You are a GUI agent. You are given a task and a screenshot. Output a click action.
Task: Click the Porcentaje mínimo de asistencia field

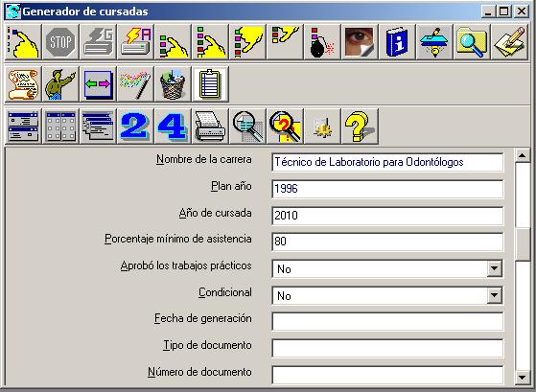(x=387, y=242)
